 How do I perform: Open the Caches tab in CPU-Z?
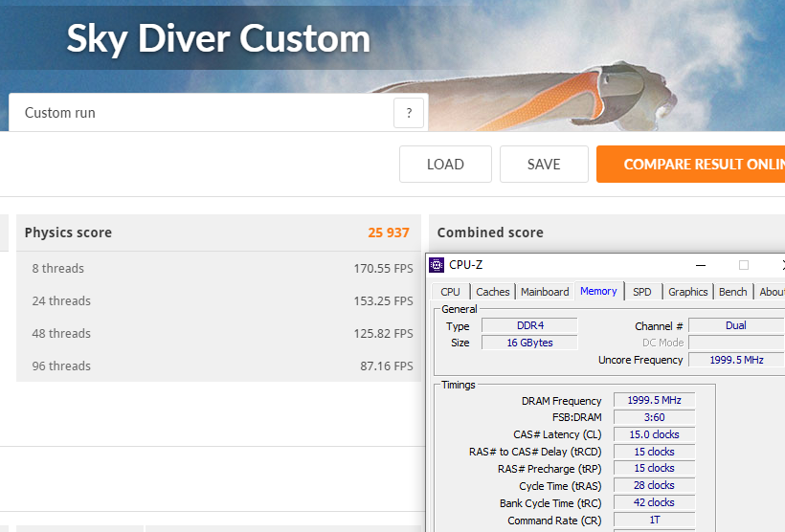[493, 292]
